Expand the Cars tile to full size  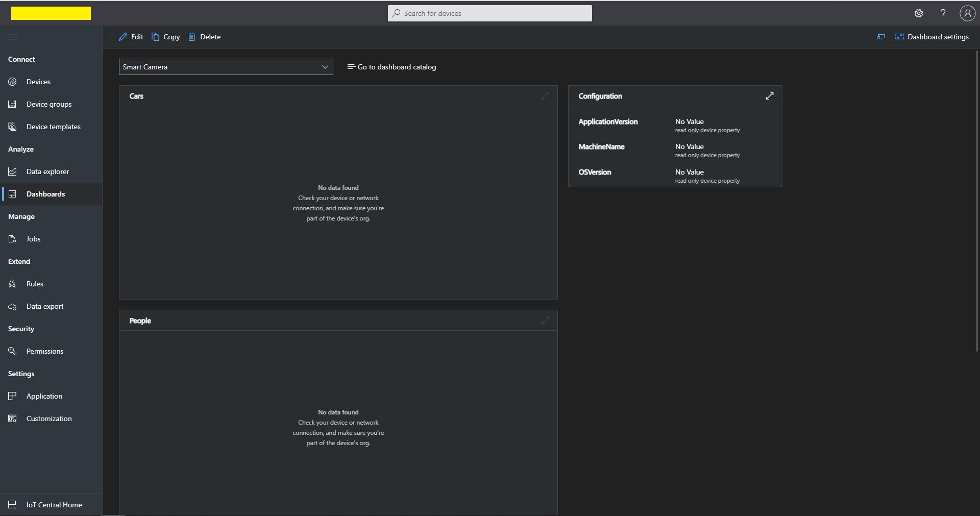[545, 96]
